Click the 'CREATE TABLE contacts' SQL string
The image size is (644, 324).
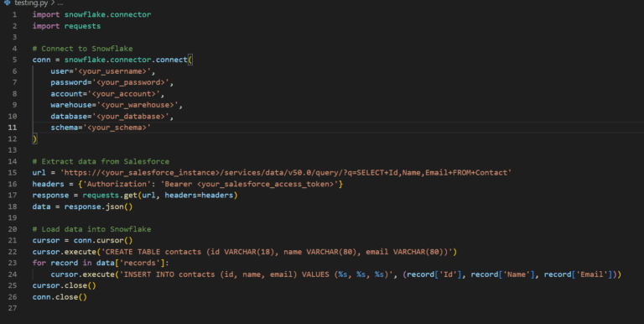point(277,252)
